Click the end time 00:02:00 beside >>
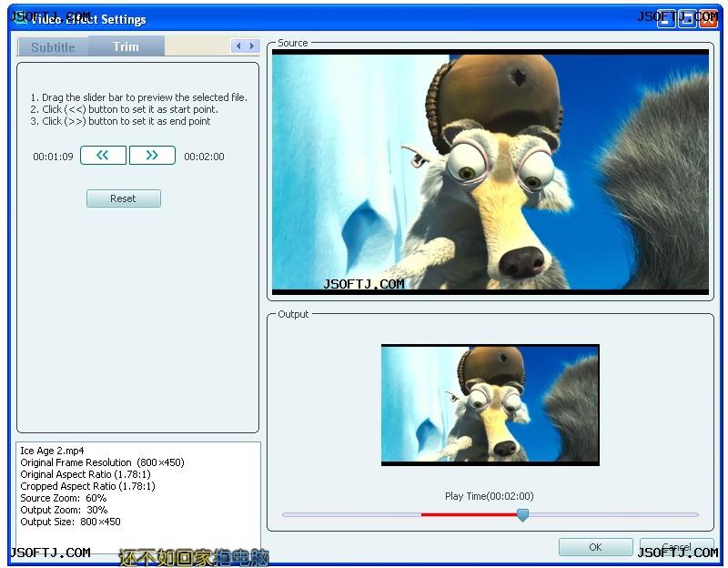The height and width of the screenshot is (568, 728). (204, 157)
